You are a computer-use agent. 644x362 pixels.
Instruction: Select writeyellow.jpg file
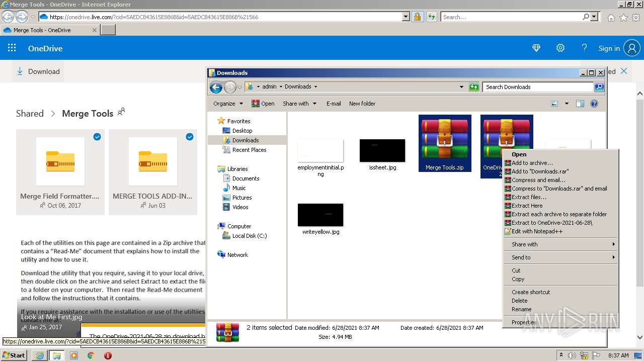[x=320, y=219]
